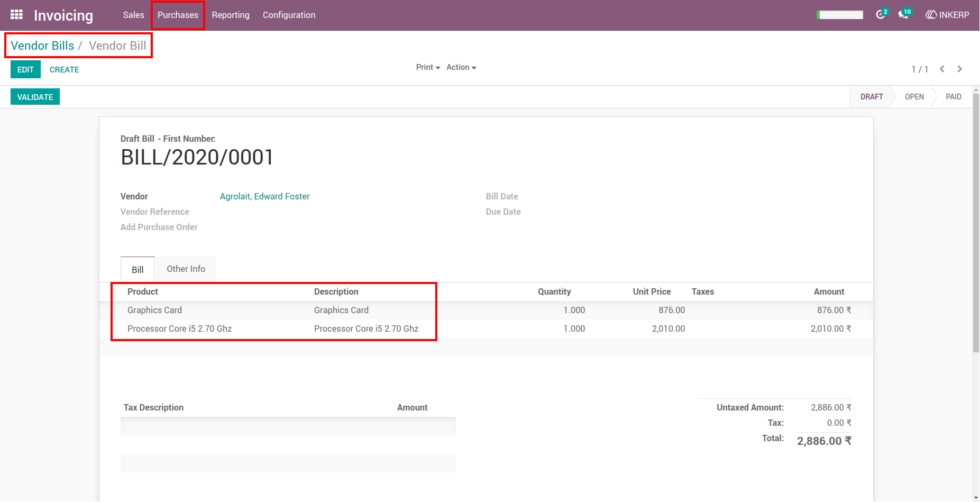Open the activities clock icon
980x502 pixels.
(881, 14)
